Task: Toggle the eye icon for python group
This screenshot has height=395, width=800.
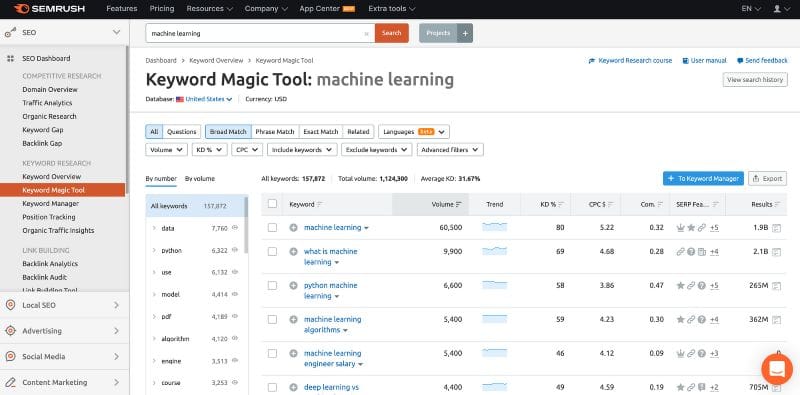Action: pyautogui.click(x=235, y=250)
